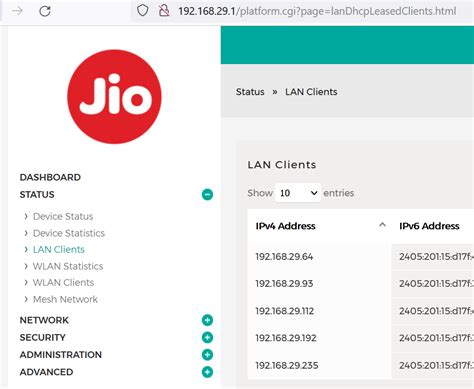Collapse the STATUS section minus icon

point(207,194)
